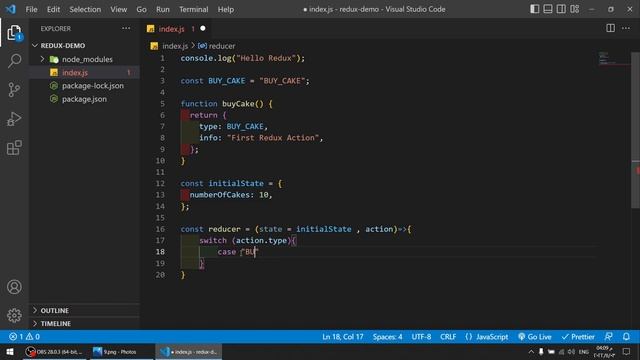Close the unsaved index.js tab dot
The image size is (640, 360).
coord(203,29)
